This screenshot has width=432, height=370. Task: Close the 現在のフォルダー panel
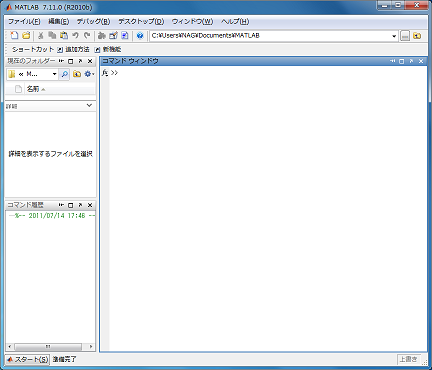pyautogui.click(x=90, y=61)
